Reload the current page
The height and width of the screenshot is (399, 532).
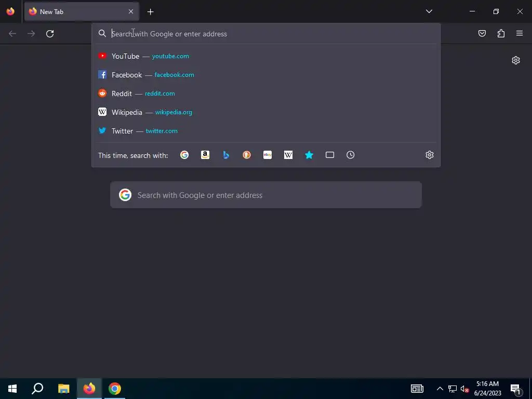(50, 34)
